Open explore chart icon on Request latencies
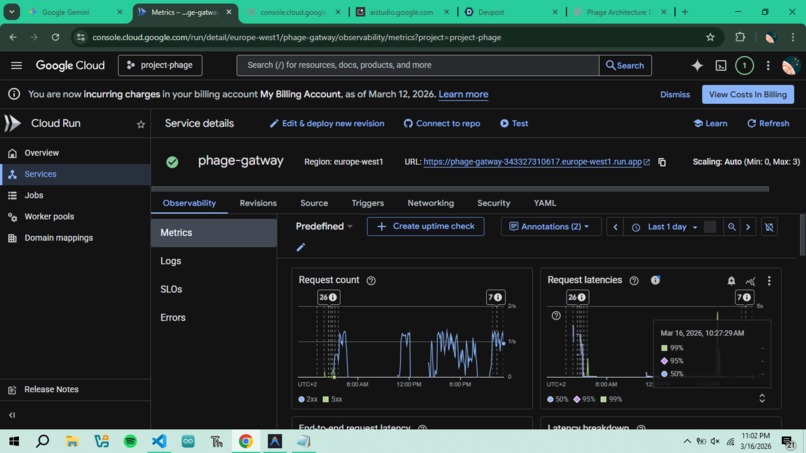This screenshot has width=806, height=453. (x=750, y=281)
